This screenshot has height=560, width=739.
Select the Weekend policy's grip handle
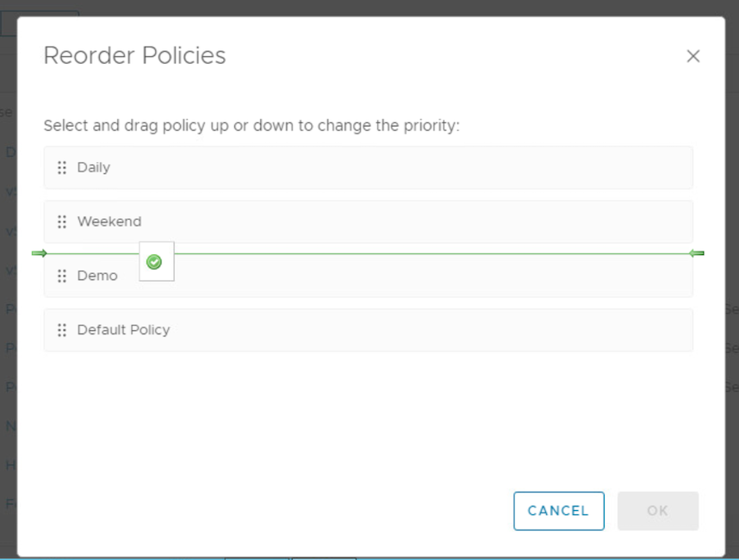[62, 221]
